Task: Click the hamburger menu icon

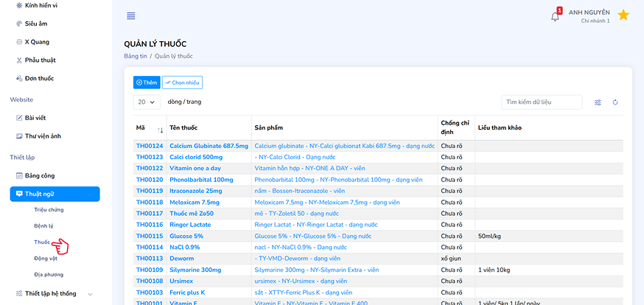Action: pos(131,15)
